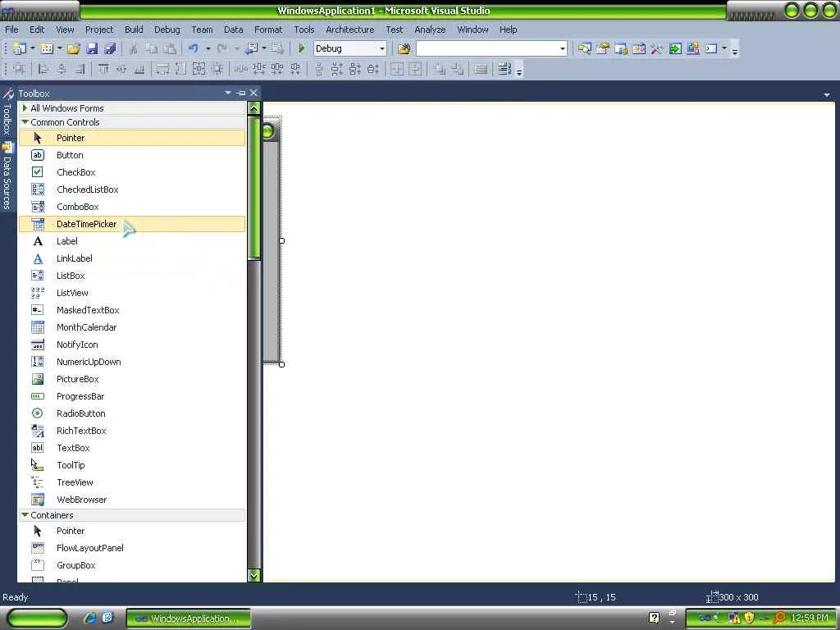Open the Format menu

(268, 30)
